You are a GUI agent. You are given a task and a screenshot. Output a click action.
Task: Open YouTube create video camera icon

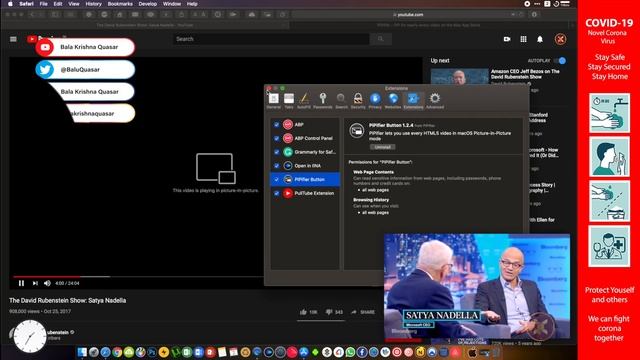tap(507, 39)
